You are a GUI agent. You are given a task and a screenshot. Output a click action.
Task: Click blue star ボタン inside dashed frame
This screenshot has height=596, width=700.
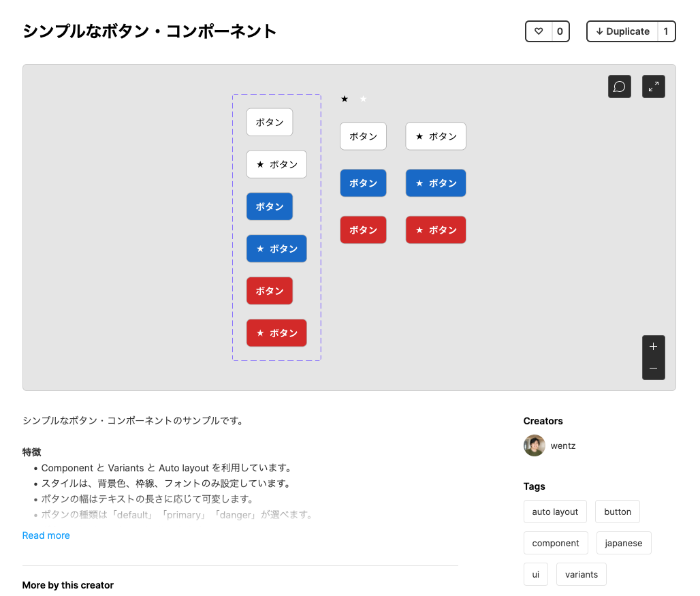click(276, 249)
